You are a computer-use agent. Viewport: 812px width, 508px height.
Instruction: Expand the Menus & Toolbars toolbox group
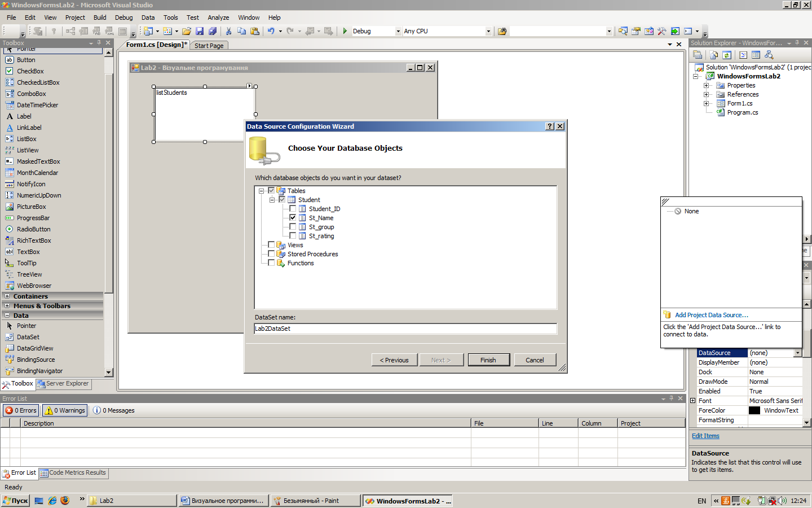[x=7, y=305]
